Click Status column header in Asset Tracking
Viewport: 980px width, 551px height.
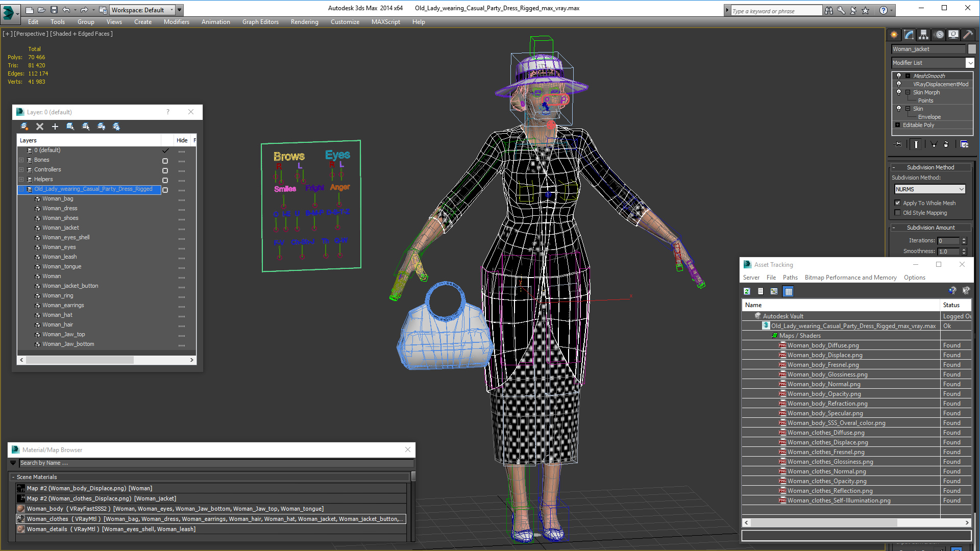[955, 305]
